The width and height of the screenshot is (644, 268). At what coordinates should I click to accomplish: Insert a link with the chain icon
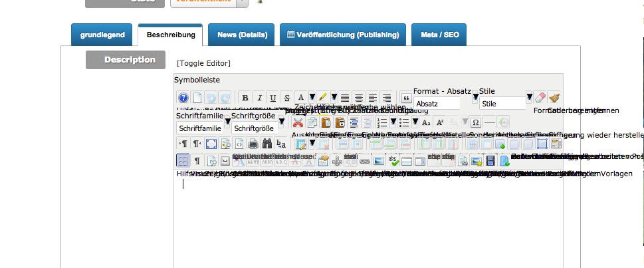click(x=365, y=160)
